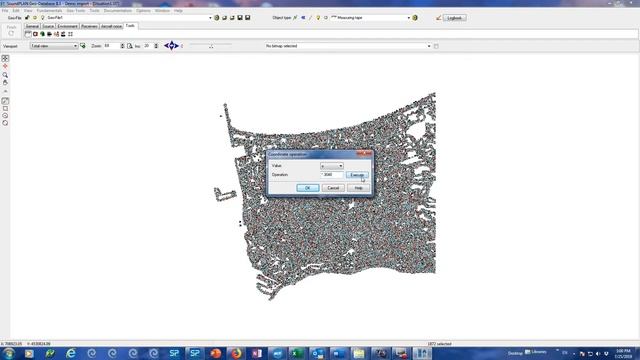Toggle the checkbox beside the bitmap dropdown

pos(436,46)
